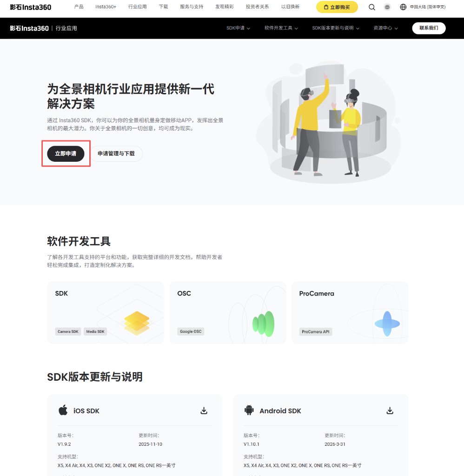Screen dimensions: 464x476
Task: Open the ProCamera API tag
Action: click(x=316, y=332)
